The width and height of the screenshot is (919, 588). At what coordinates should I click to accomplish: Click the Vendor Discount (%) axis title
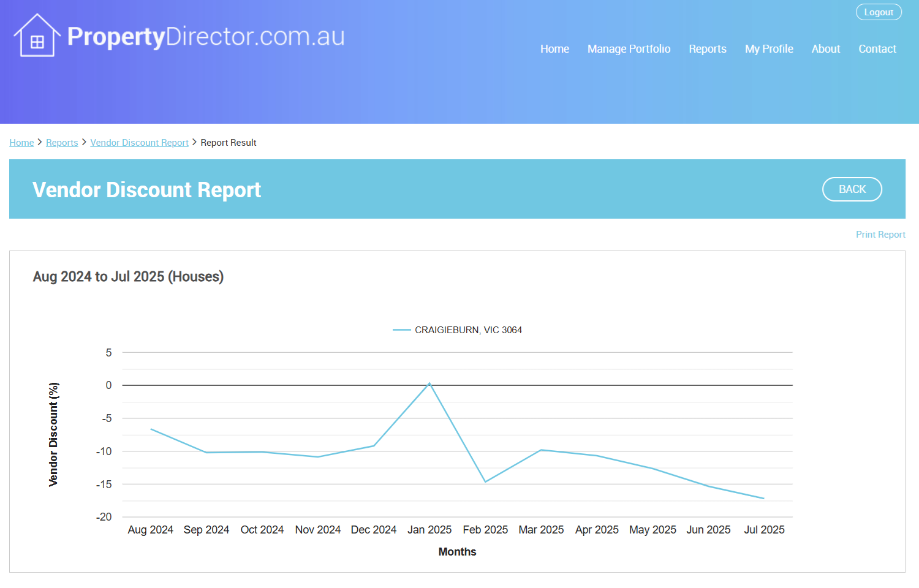54,435
